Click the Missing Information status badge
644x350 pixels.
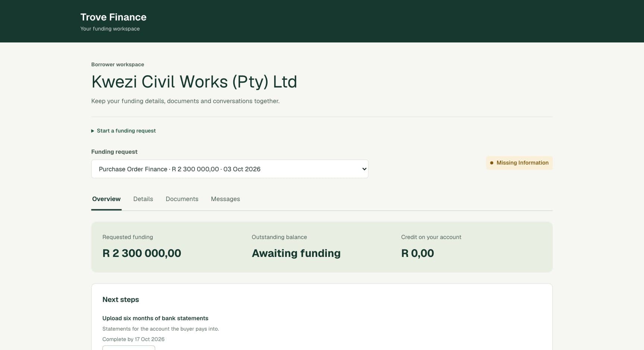coord(519,163)
